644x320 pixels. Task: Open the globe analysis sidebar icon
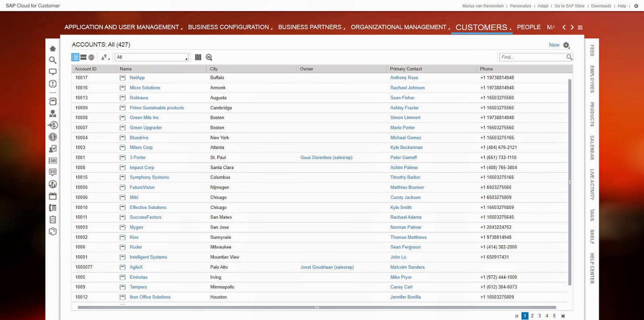click(x=53, y=184)
